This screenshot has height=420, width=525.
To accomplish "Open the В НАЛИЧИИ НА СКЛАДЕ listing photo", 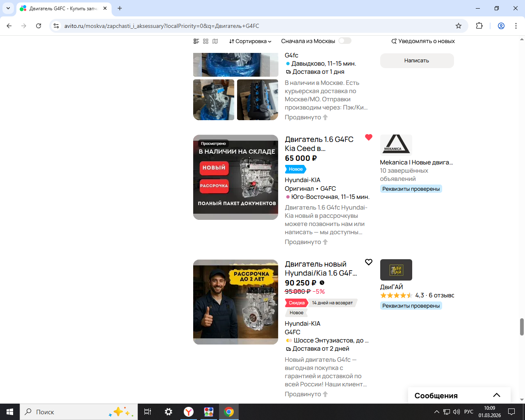I will click(236, 177).
